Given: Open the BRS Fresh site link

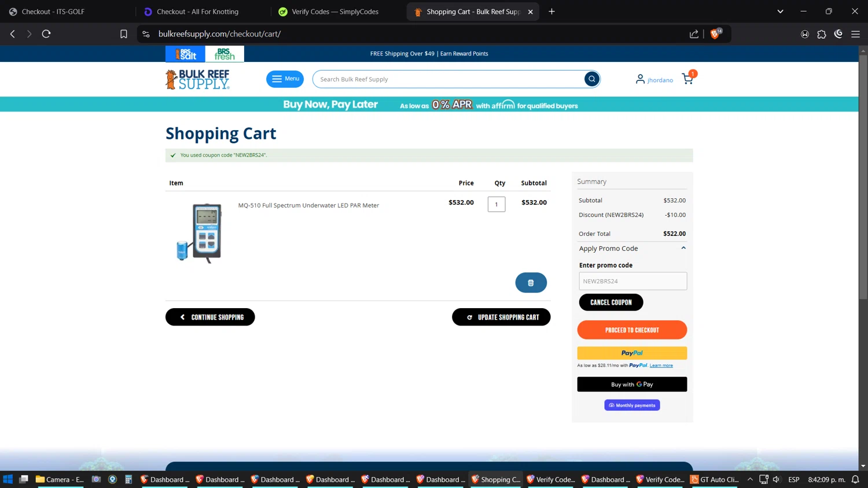Looking at the screenshot, I should click(x=225, y=54).
